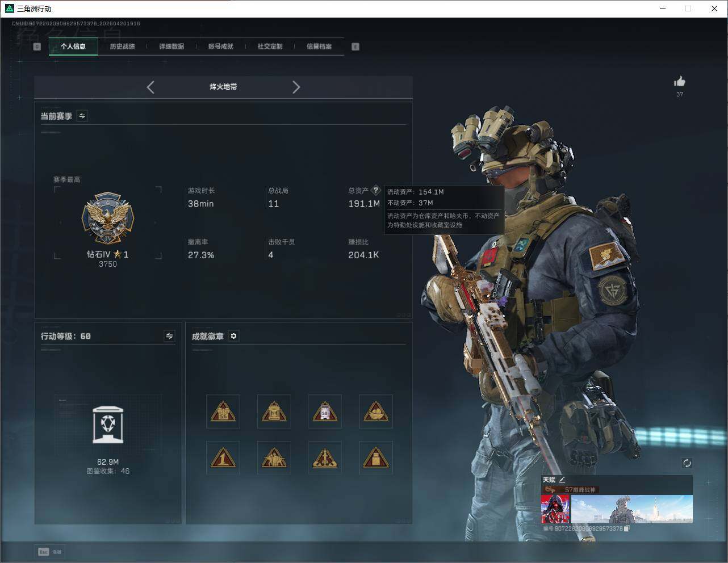Open achievement badge settings gear
Screen dimensions: 728x563
pos(233,336)
